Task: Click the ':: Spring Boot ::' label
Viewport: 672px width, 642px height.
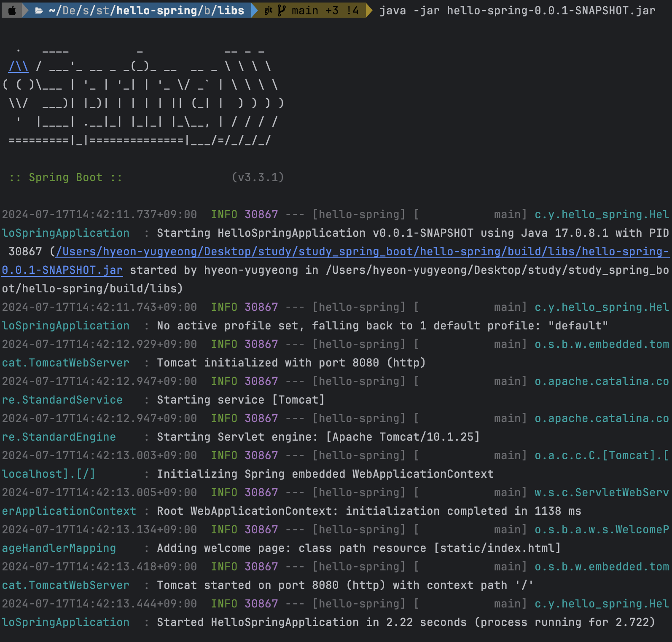Action: click(66, 177)
